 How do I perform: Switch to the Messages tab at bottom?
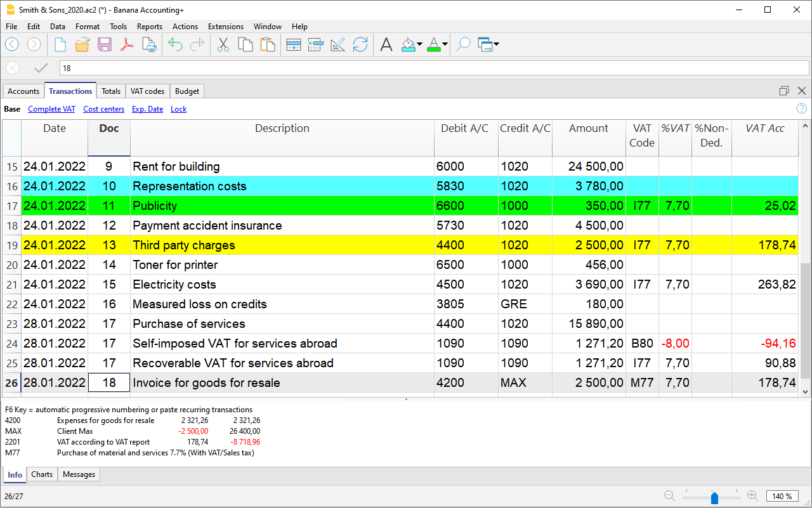(x=79, y=474)
